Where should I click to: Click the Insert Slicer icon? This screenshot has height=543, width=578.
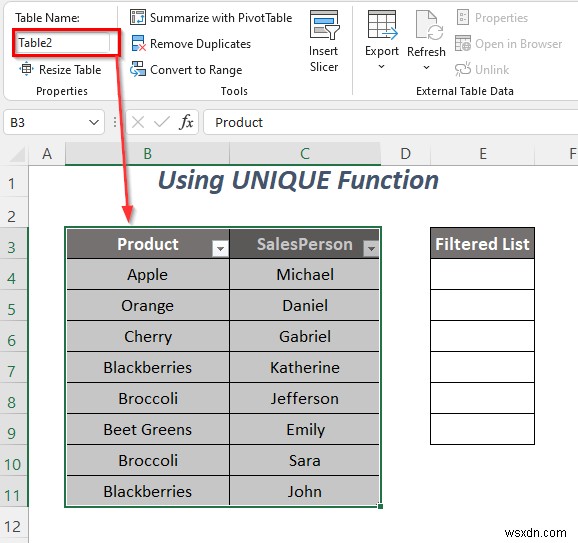(x=324, y=25)
